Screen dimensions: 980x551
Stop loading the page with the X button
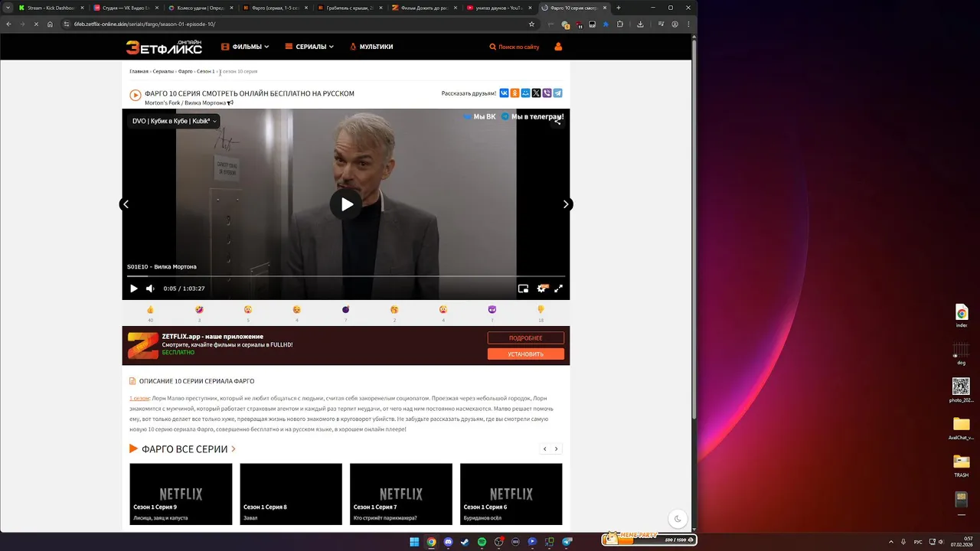pos(35,24)
